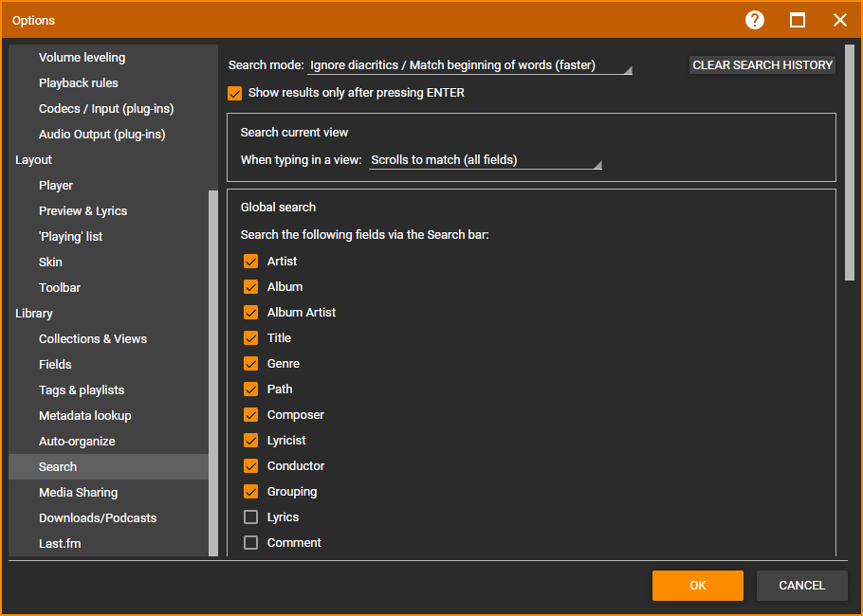Go to the Skin layout settings
Viewport: 863px width, 616px height.
point(50,263)
